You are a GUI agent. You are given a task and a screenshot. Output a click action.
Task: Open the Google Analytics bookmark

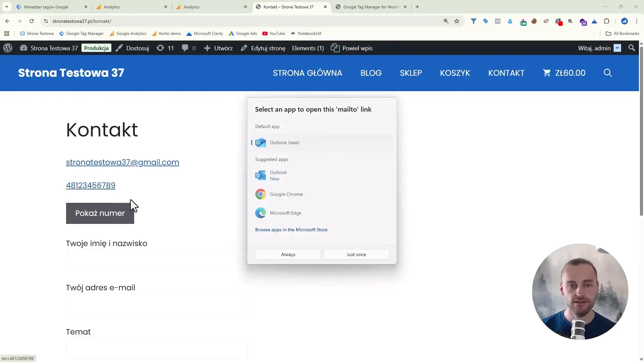[128, 34]
